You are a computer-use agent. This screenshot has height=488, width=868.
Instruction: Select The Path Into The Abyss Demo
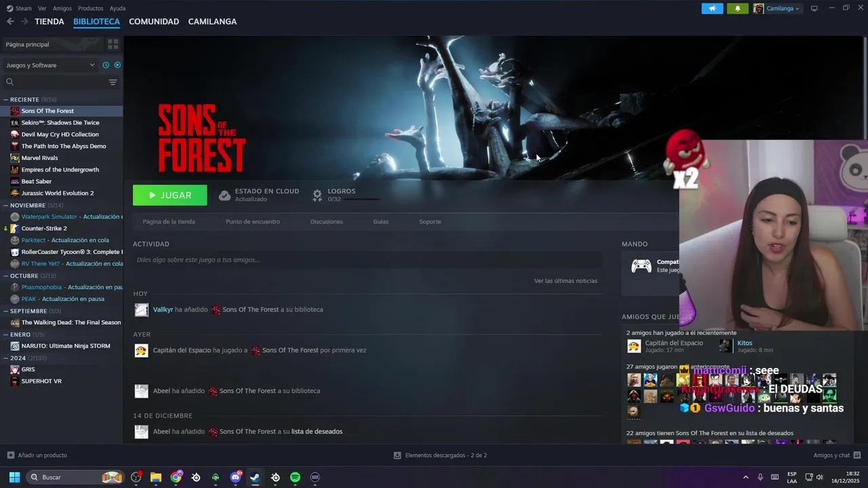coord(64,146)
